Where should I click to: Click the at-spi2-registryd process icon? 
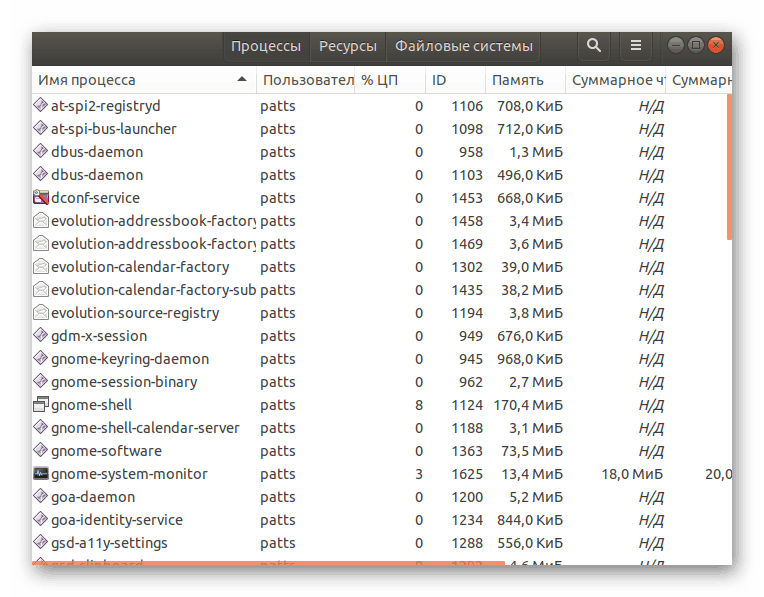(x=40, y=105)
